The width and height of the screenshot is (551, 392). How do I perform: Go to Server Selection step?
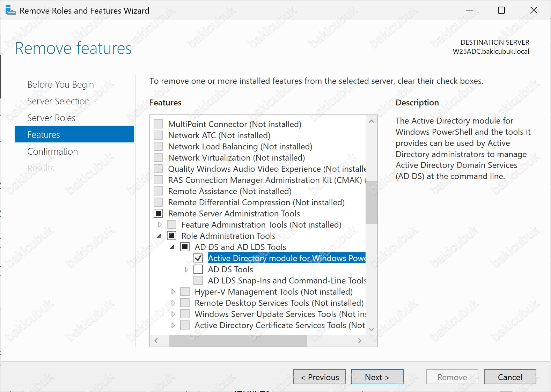pos(58,101)
